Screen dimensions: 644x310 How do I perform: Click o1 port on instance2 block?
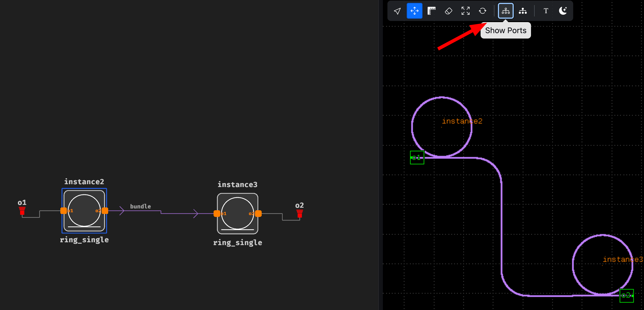[x=63, y=211]
